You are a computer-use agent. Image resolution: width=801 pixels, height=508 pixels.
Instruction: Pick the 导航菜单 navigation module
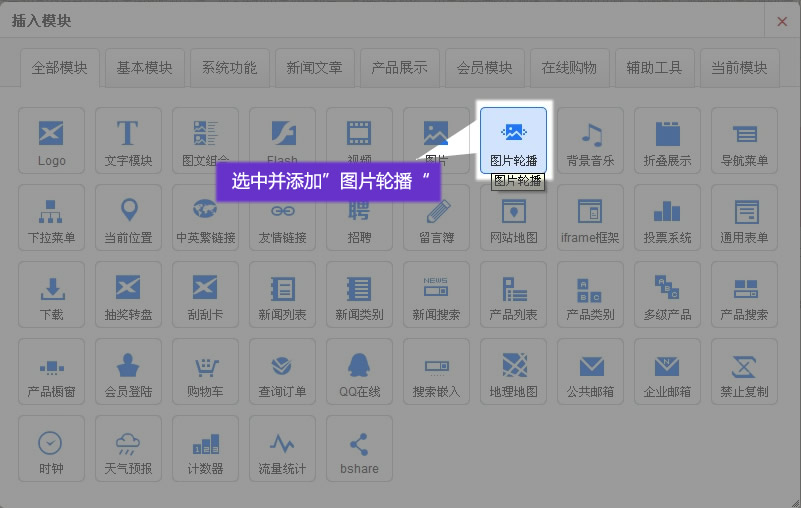(744, 141)
